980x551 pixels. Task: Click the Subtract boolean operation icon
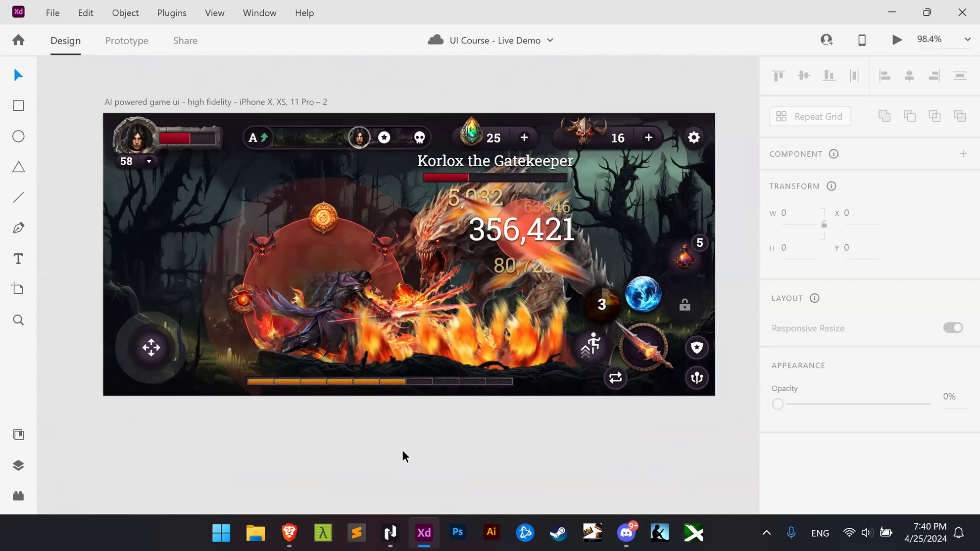(x=910, y=116)
